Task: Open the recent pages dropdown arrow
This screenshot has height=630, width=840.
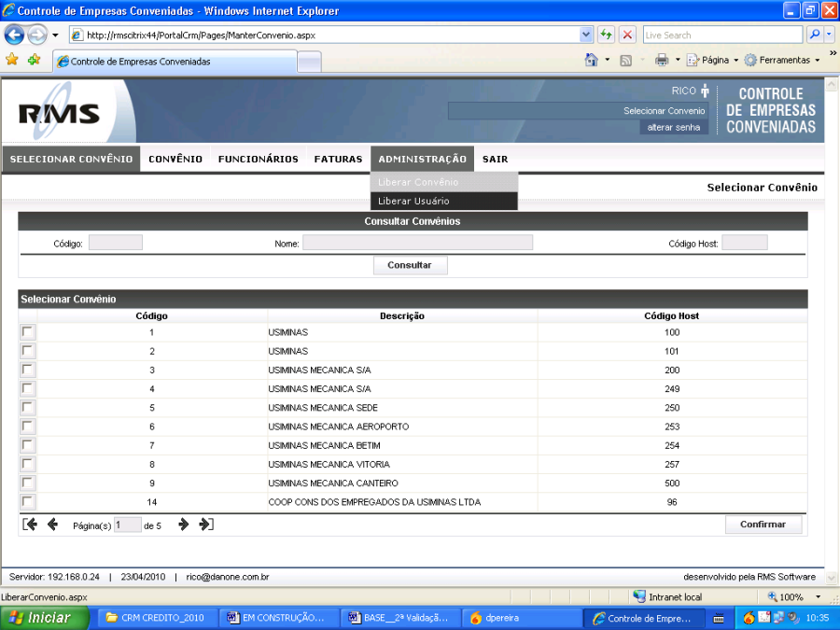Action: (x=55, y=35)
